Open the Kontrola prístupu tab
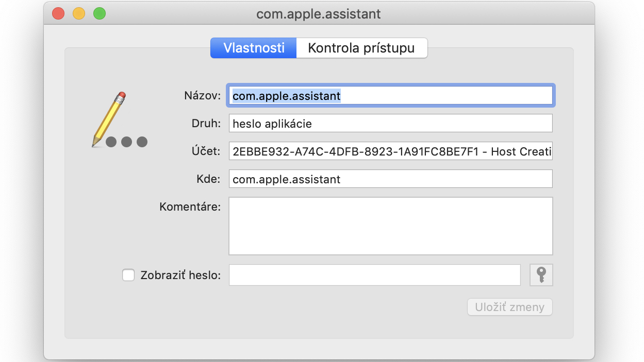This screenshot has width=644, height=362. (x=361, y=48)
